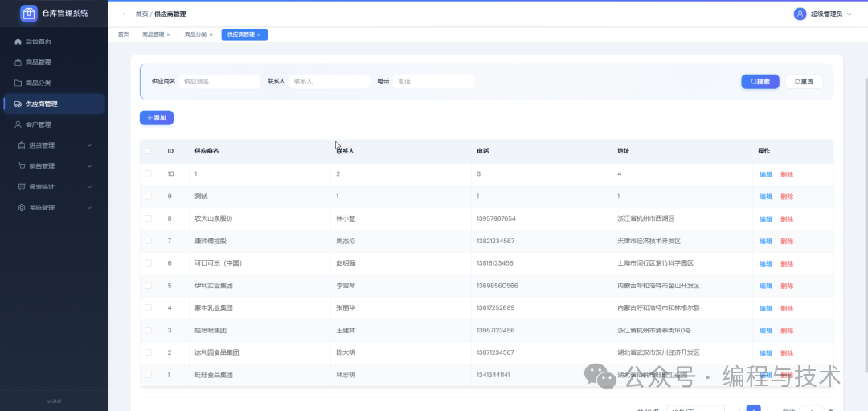Click the bag icon beside 商品管理

(x=18, y=63)
